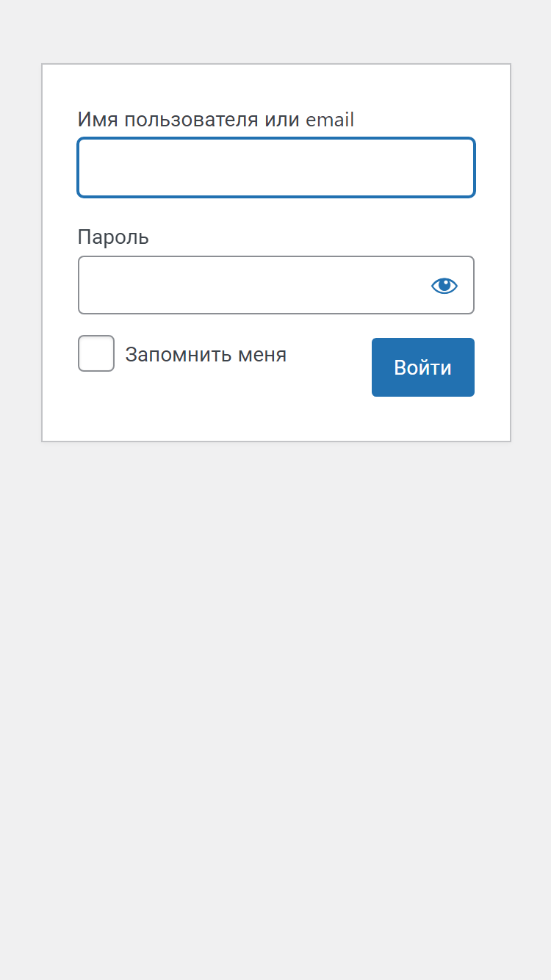
Task: Click the Запомнить меня label text
Action: pos(206,355)
